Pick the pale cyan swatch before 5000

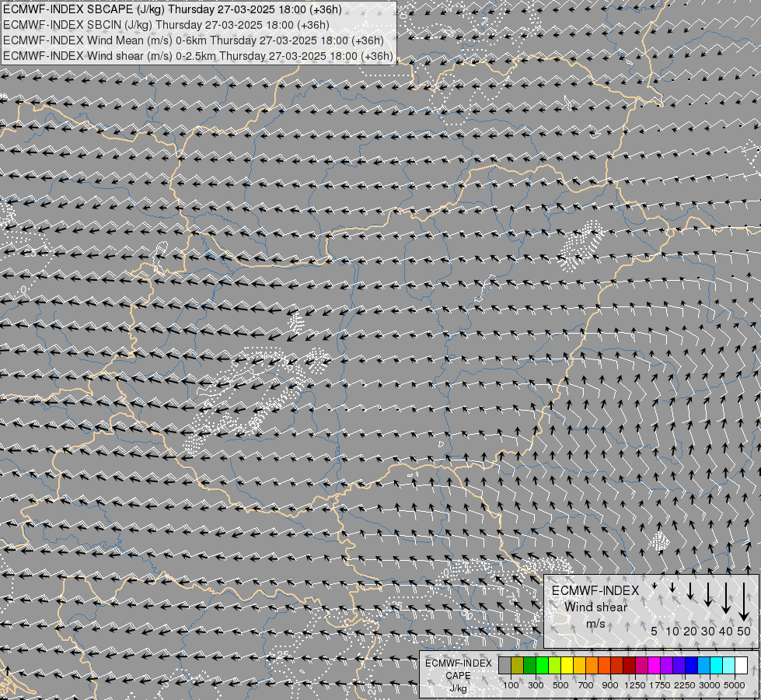coord(728,666)
